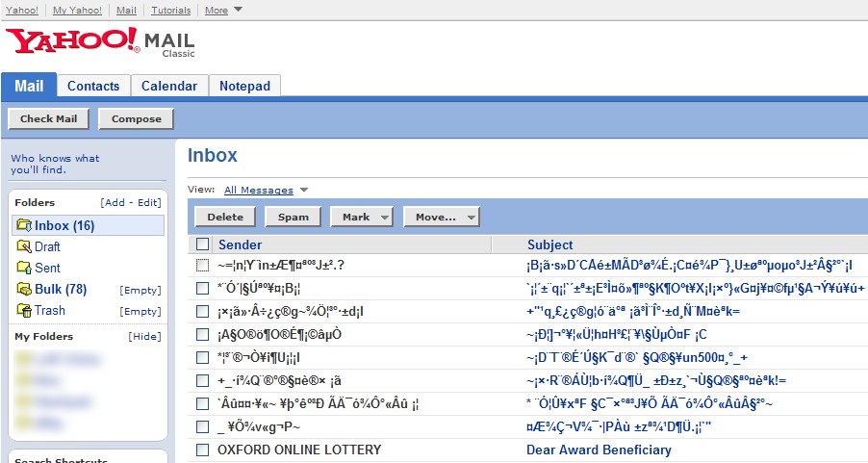Click Edit next to Folders

click(x=148, y=203)
